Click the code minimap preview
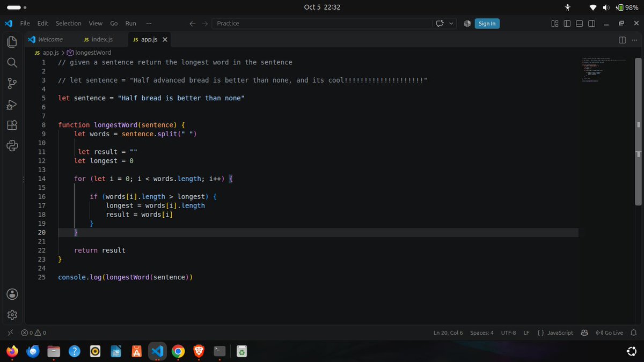 (x=604, y=70)
